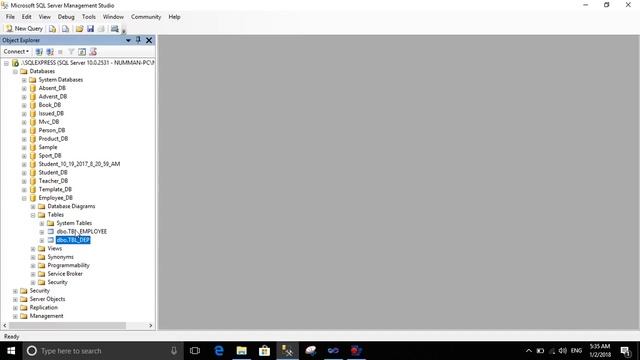Screen dimensions: 640x360
Task: Open the Help menu
Action: click(174, 17)
